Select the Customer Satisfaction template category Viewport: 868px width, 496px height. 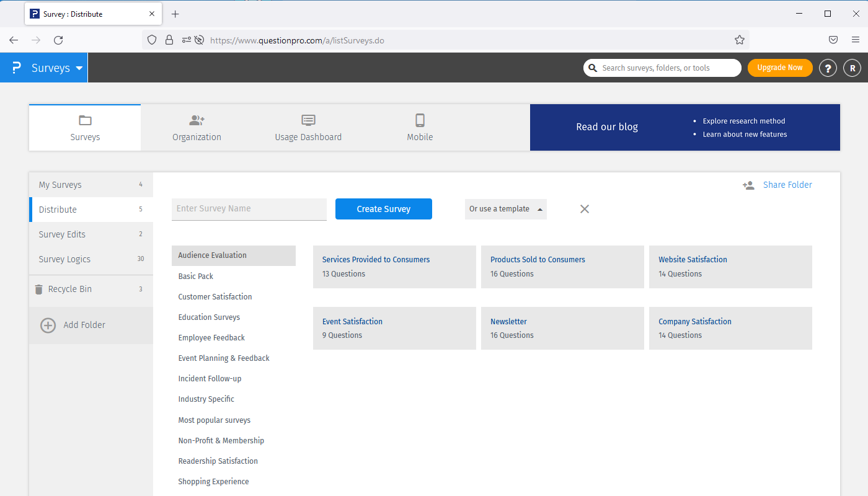pos(215,297)
